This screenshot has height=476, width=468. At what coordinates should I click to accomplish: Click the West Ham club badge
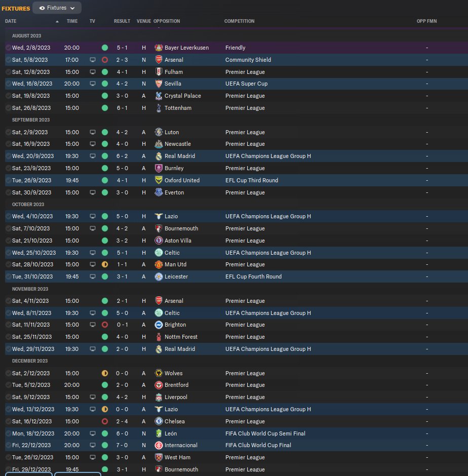coord(159,457)
